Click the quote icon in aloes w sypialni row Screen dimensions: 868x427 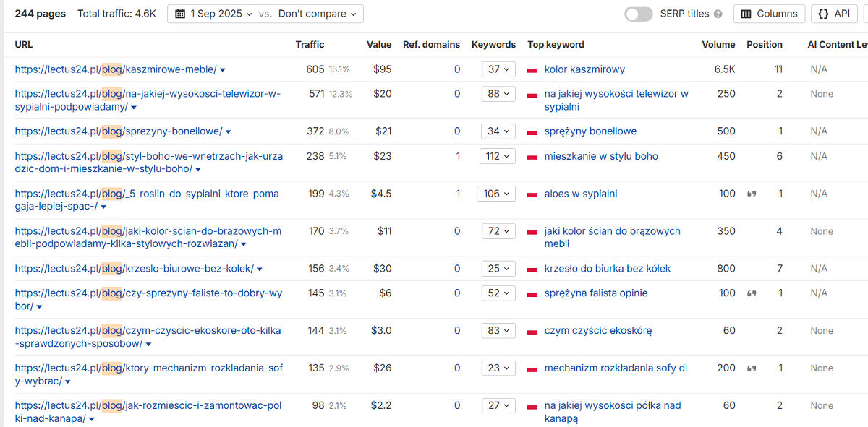pos(752,194)
